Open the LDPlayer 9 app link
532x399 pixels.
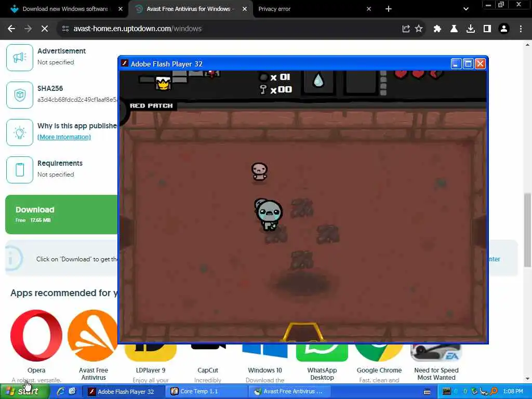pyautogui.click(x=151, y=370)
